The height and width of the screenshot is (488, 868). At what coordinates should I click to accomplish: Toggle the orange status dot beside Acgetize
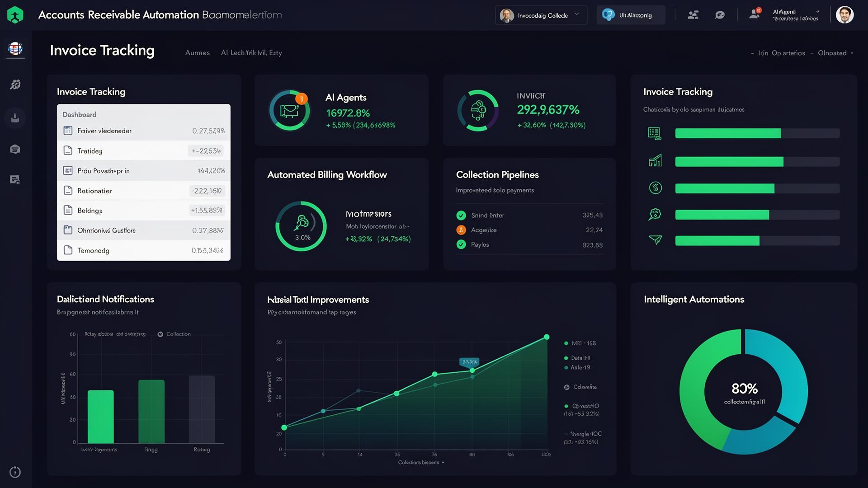pyautogui.click(x=461, y=230)
